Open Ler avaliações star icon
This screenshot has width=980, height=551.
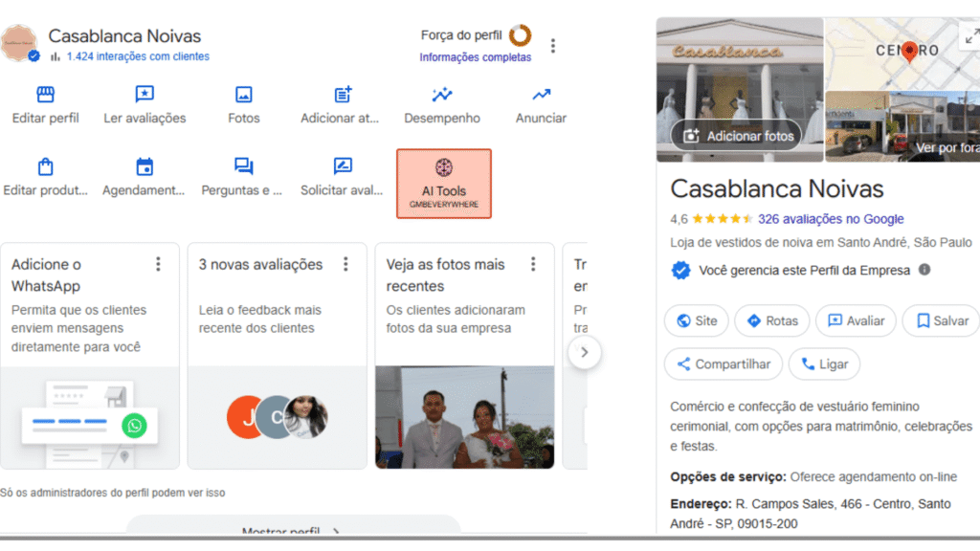[145, 95]
